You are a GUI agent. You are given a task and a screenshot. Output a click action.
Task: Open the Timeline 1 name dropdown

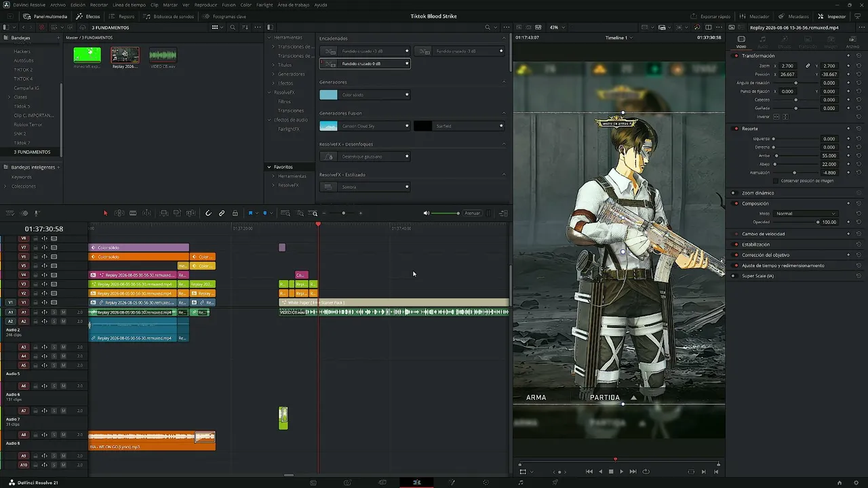coord(619,38)
